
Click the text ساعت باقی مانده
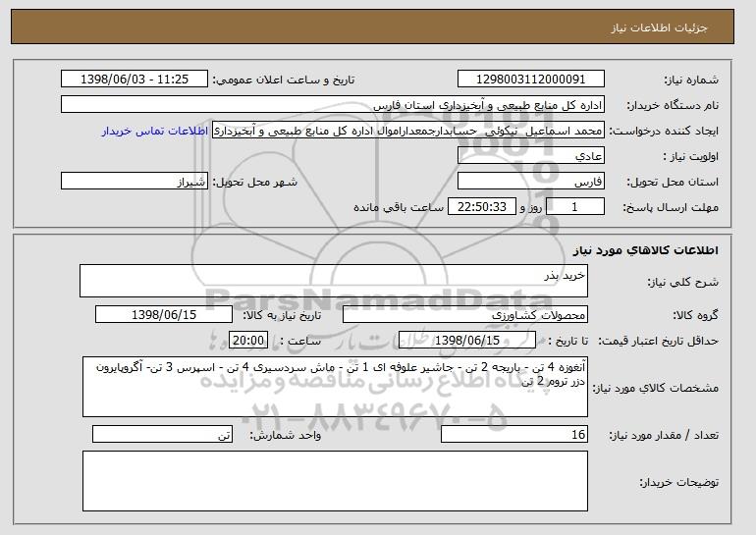point(399,207)
